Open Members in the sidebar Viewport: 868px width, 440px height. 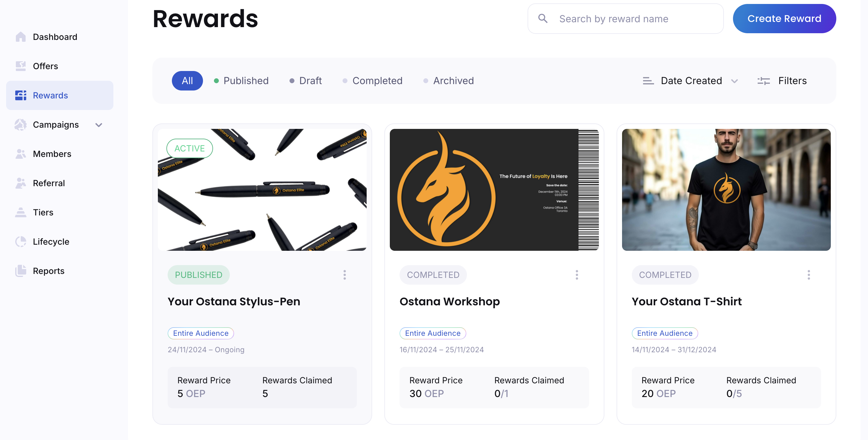tap(60, 154)
